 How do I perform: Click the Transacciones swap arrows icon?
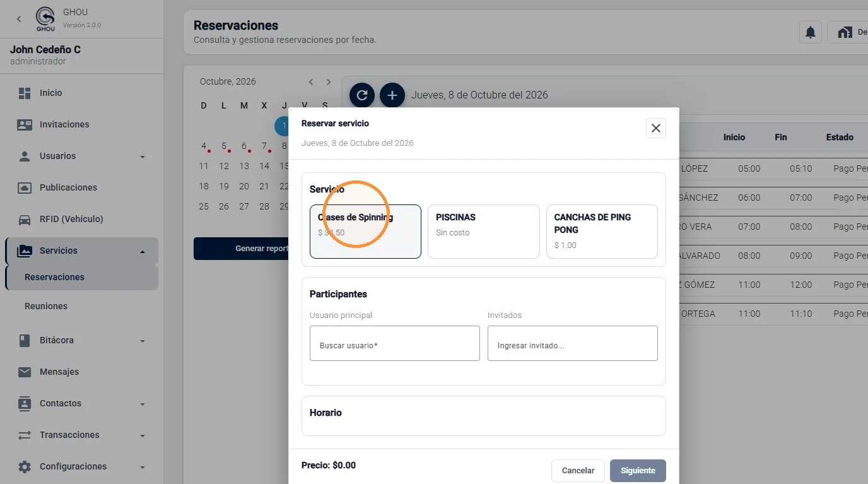(25, 435)
